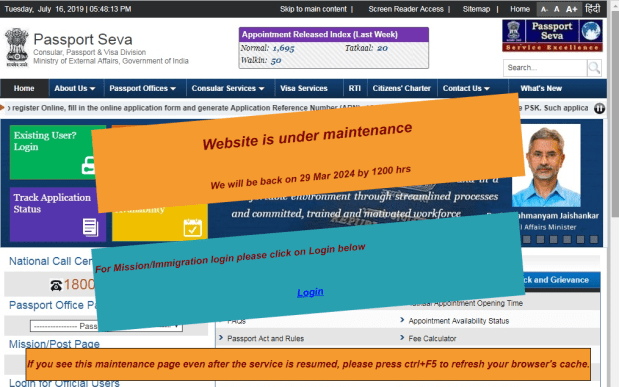
Task: Decrease font size with A-
Action: click(x=544, y=9)
